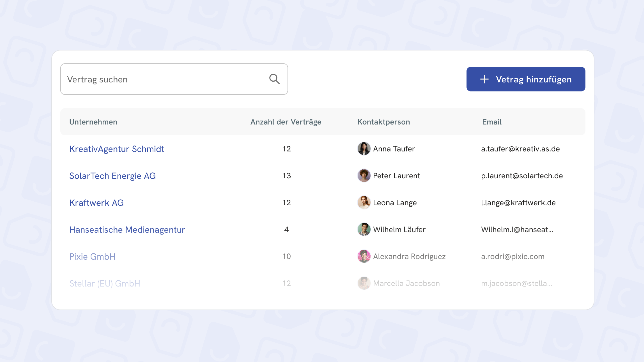Sort by Anzahl der Verträge header
Image resolution: width=644 pixels, height=362 pixels.
(285, 122)
